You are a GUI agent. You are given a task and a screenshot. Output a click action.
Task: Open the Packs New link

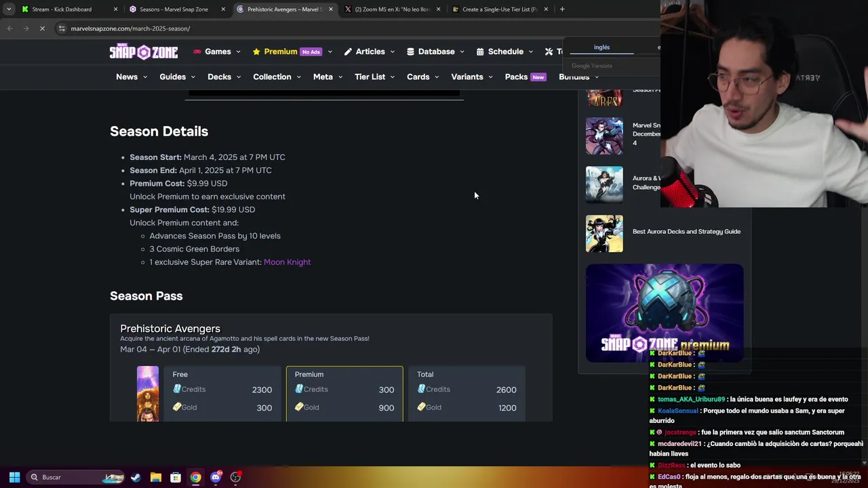[525, 77]
